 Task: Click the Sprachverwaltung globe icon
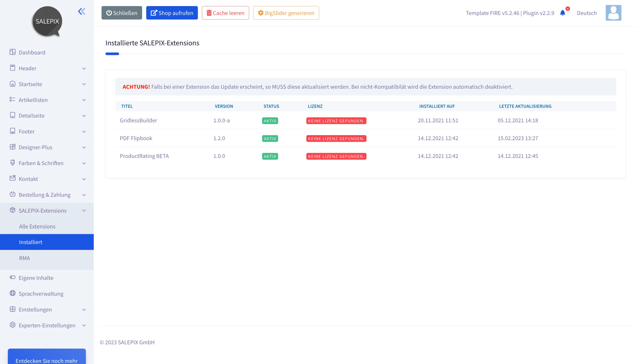click(x=12, y=293)
